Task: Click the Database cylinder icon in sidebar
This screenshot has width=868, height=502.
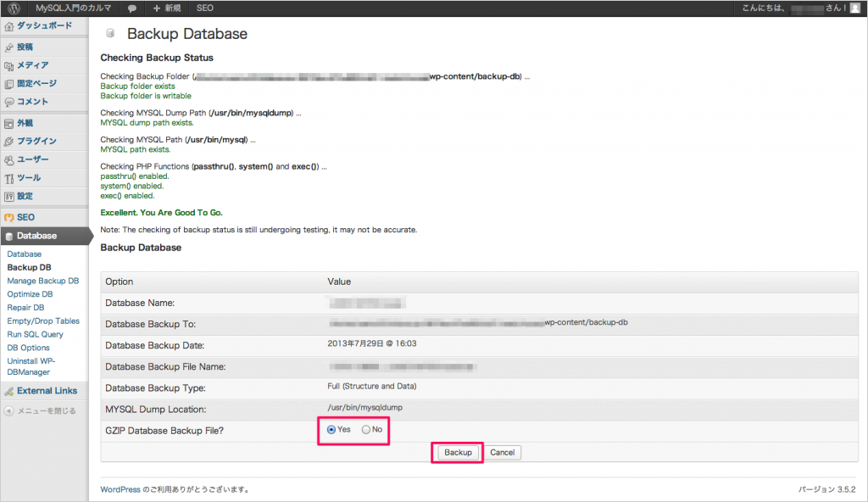Action: pos(8,237)
